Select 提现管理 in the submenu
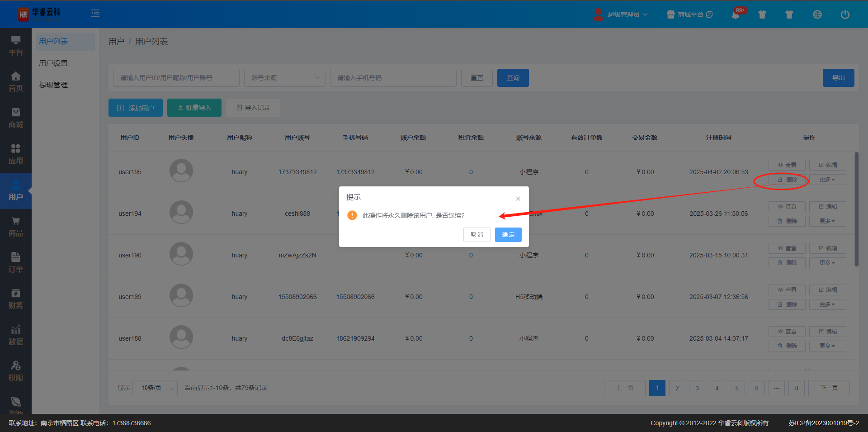 (53, 85)
